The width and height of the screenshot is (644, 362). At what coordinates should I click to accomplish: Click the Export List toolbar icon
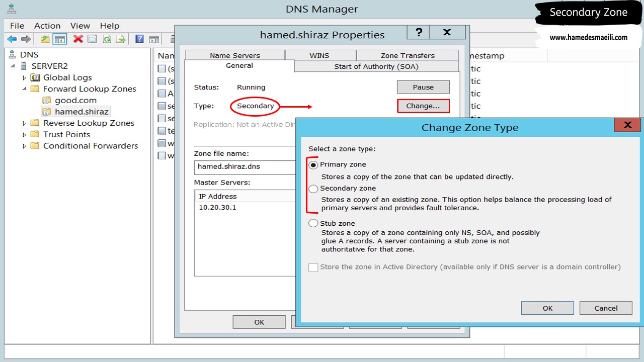point(121,39)
